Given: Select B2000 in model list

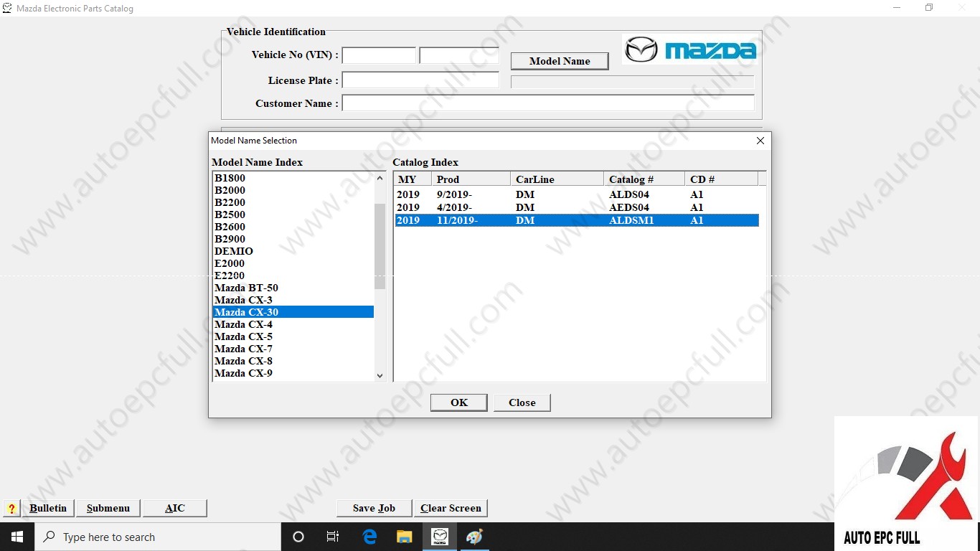Looking at the screenshot, I should pyautogui.click(x=293, y=190).
